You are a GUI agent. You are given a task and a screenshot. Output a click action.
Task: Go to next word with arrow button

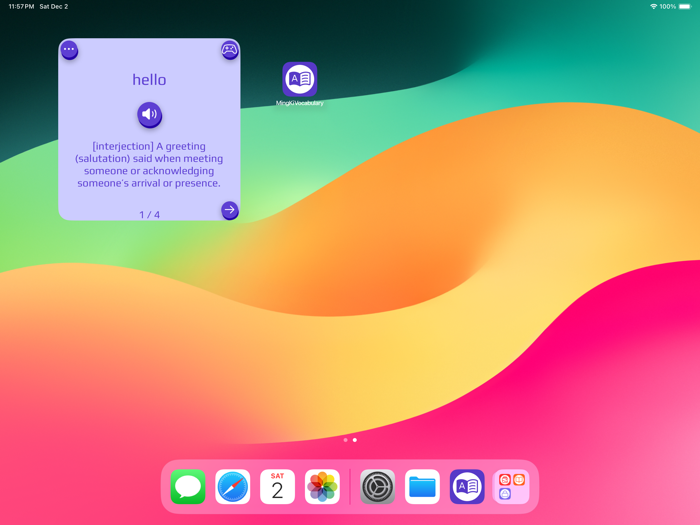(x=229, y=210)
